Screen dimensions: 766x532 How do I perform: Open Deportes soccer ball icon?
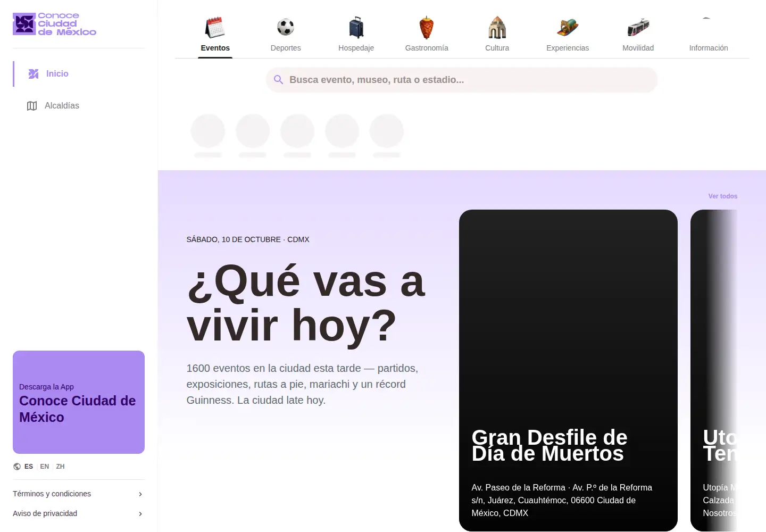286,27
